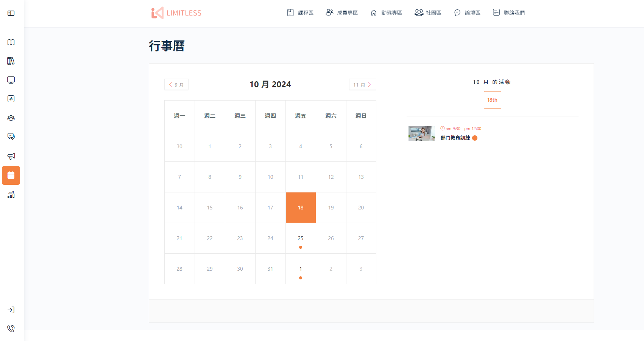Screen dimensions: 644x341
Task: Click the megaphone announcements sidebar icon
Action: tap(11, 156)
